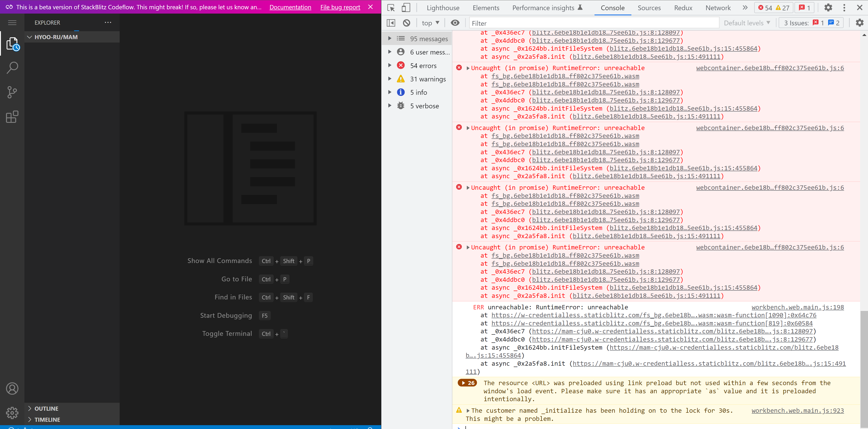Open the Default levels dropdown
The height and width of the screenshot is (429, 868).
pyautogui.click(x=747, y=23)
